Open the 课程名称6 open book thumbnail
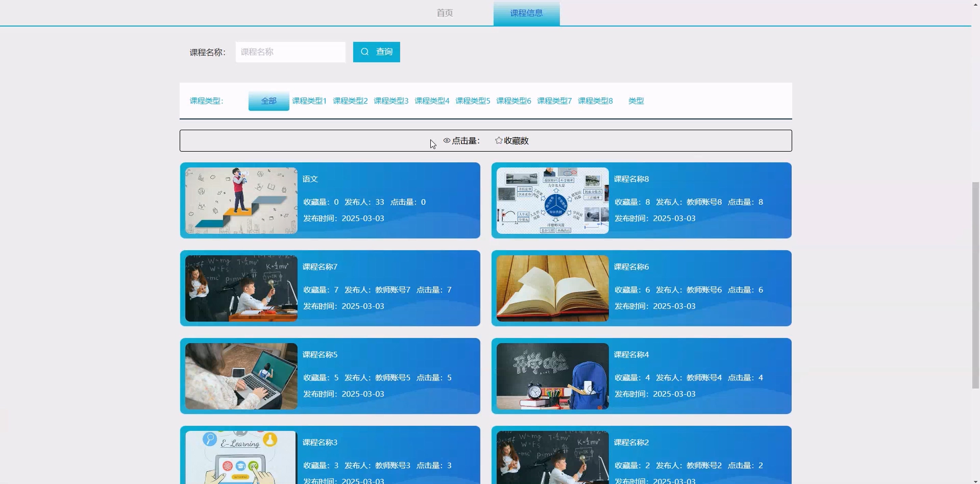Screen dimensions: 980x484 553,288
